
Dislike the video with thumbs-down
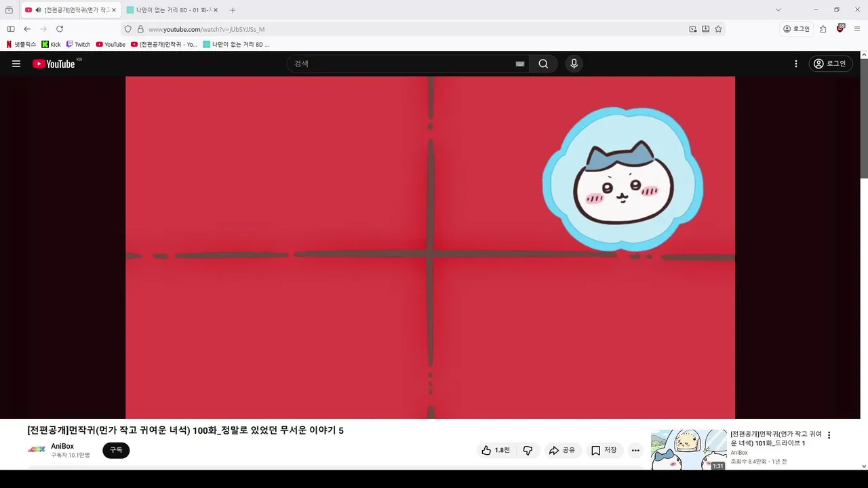point(528,450)
